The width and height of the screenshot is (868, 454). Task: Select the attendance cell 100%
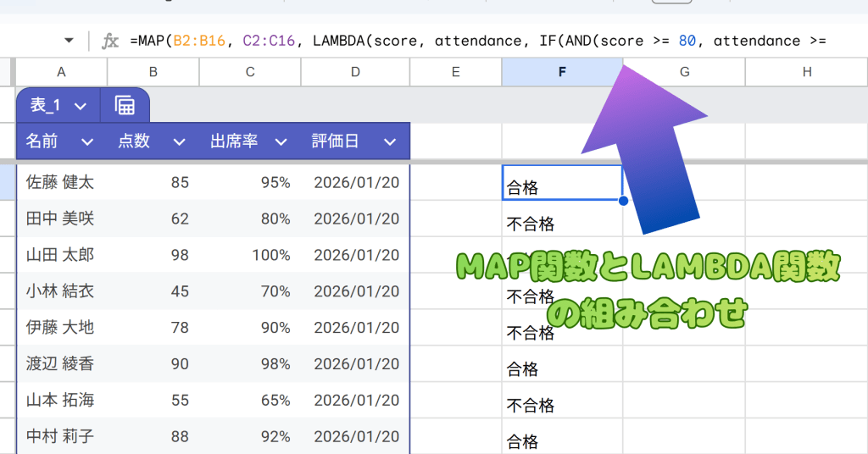click(x=250, y=255)
